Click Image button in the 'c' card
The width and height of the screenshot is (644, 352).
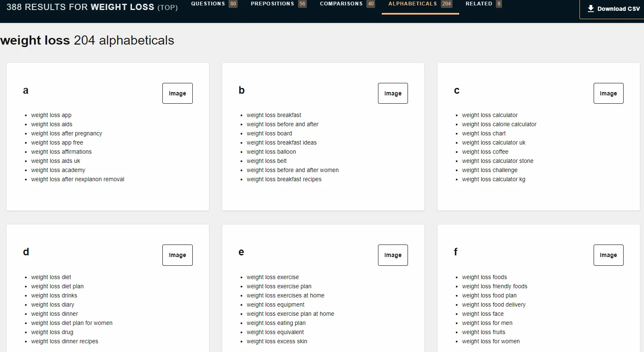click(x=608, y=93)
